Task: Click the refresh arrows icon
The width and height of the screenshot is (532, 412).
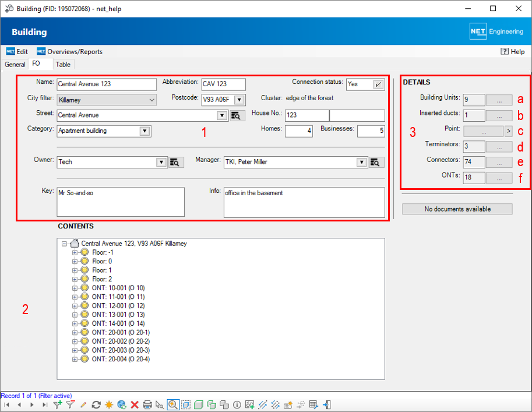Action: coord(96,404)
